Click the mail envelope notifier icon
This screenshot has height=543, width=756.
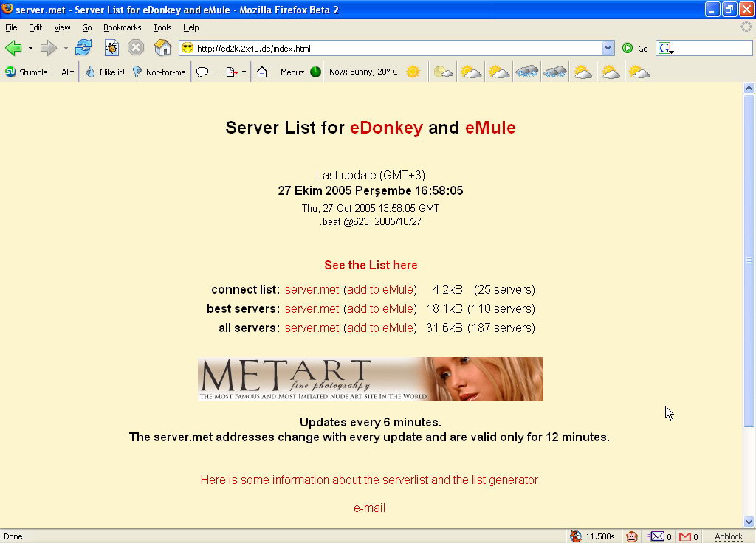click(656, 536)
